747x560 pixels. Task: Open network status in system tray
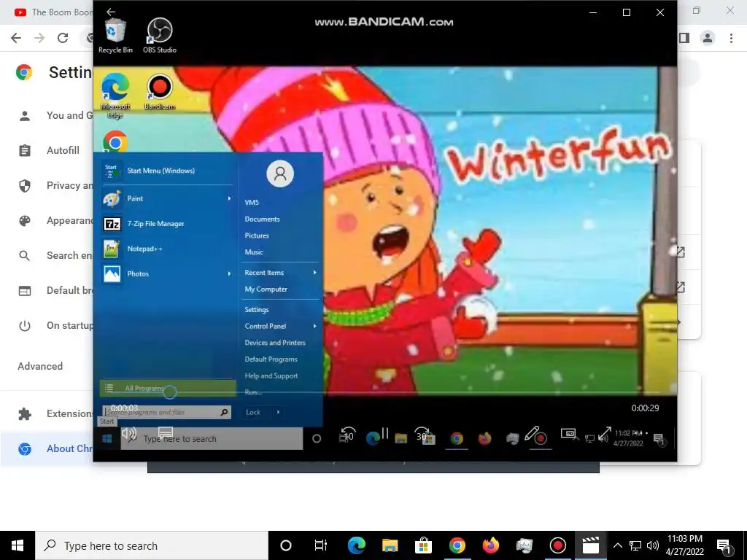[x=635, y=545]
